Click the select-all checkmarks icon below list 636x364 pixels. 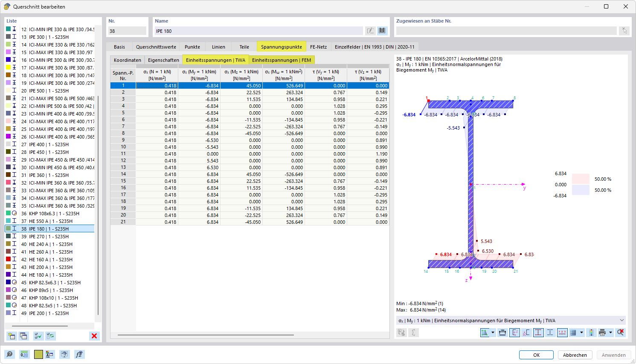pyautogui.click(x=38, y=336)
